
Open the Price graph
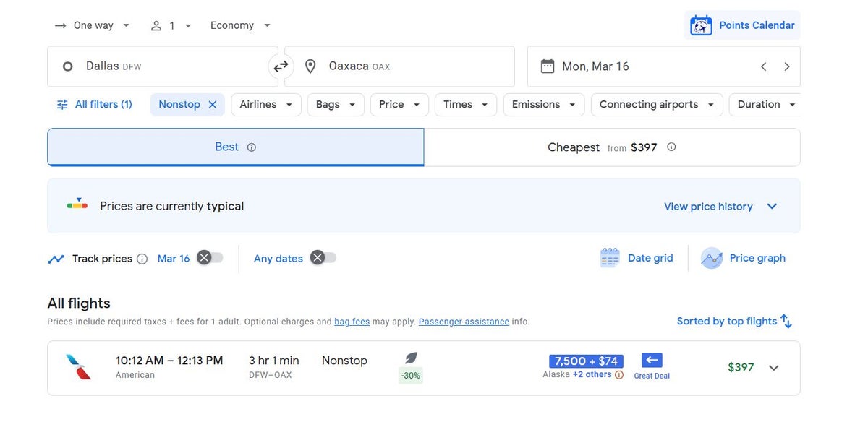(744, 258)
